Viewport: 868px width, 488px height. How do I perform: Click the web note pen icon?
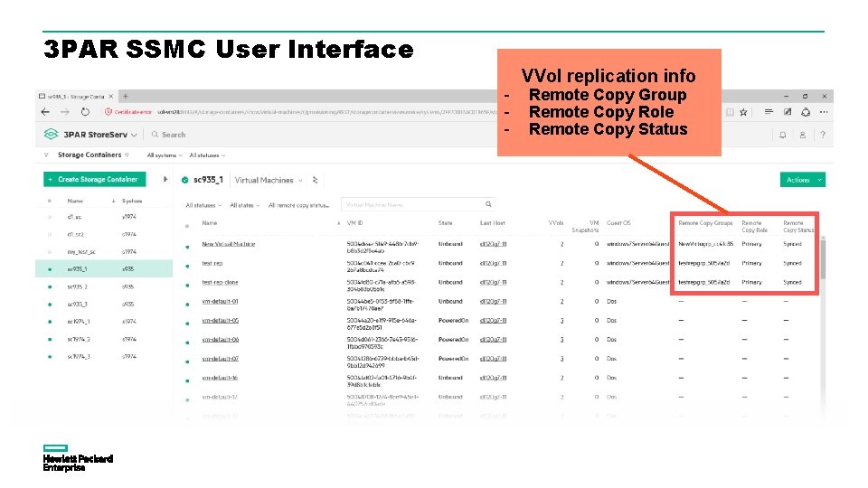coord(788,112)
